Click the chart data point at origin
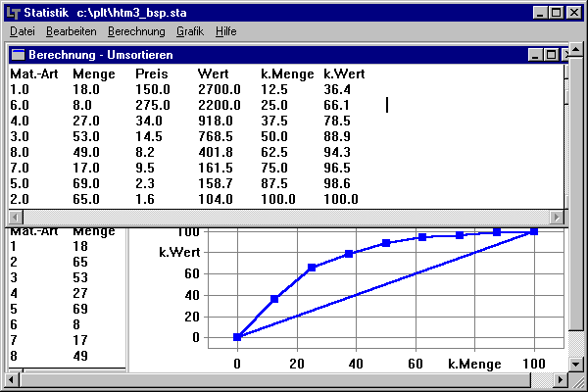Image resolution: width=588 pixels, height=392 pixels. coord(237,337)
